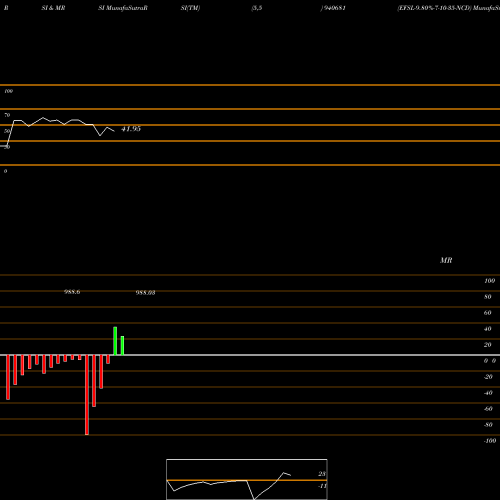Click the MR panel heading
This screenshot has height=500, width=500.
446,260
